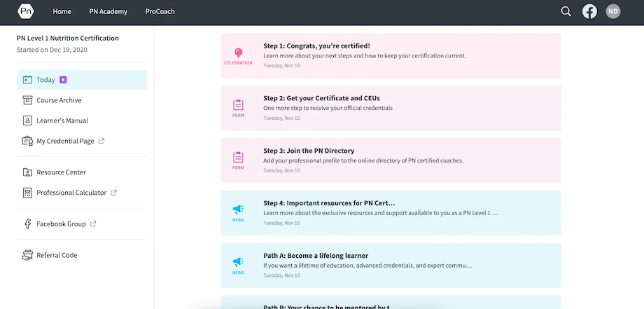Click the Pn hexagon logo

pos(25,11)
